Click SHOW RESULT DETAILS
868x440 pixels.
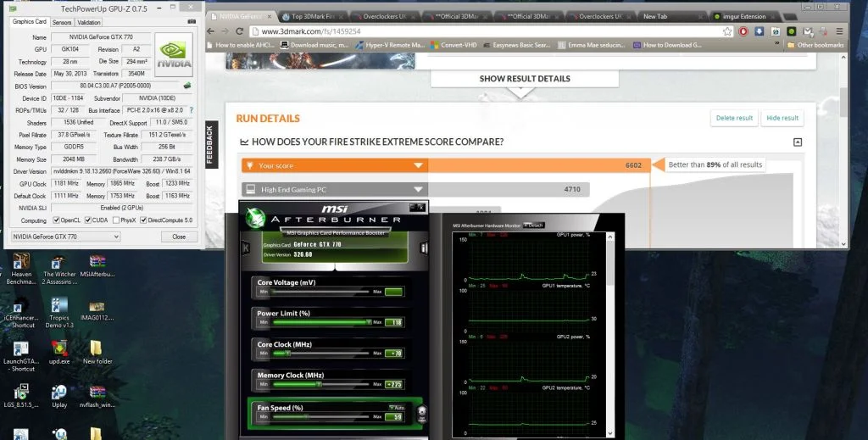(524, 79)
